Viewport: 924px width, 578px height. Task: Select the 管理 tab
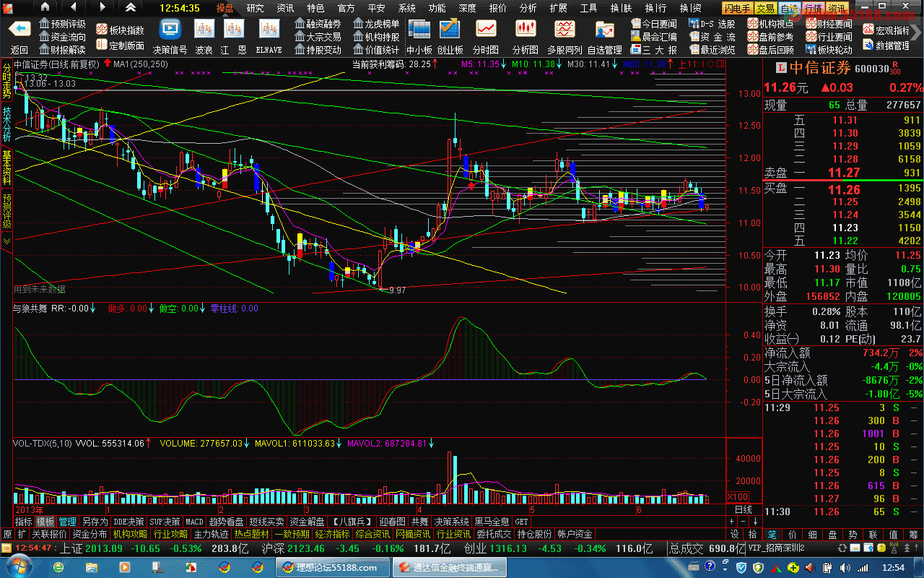[68, 521]
